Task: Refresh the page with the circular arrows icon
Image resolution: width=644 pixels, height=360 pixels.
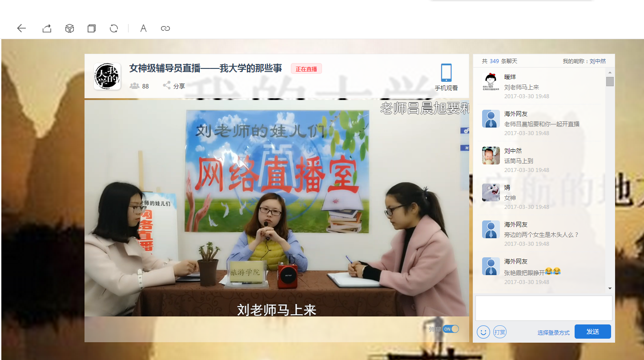Action: pos(114,28)
